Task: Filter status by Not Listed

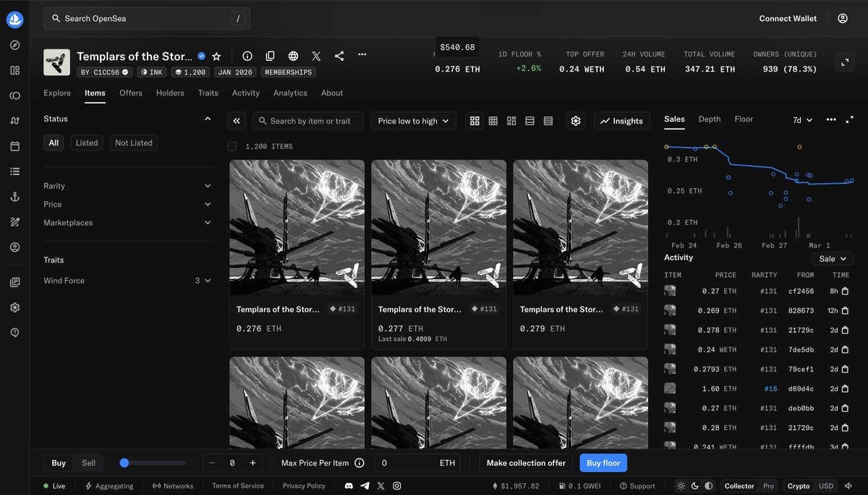Action: click(x=134, y=143)
